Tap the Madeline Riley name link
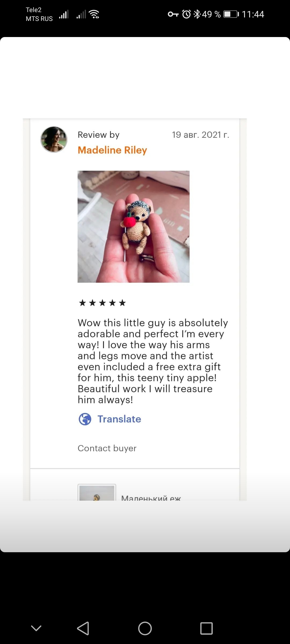 pos(112,150)
